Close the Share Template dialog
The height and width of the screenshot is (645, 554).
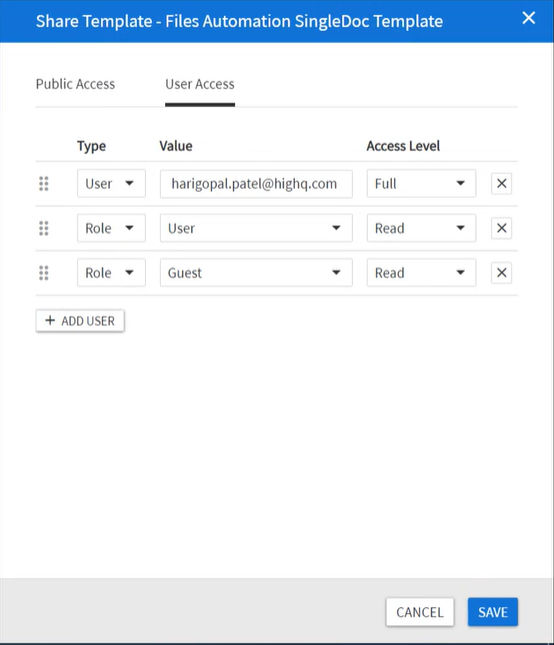529,18
